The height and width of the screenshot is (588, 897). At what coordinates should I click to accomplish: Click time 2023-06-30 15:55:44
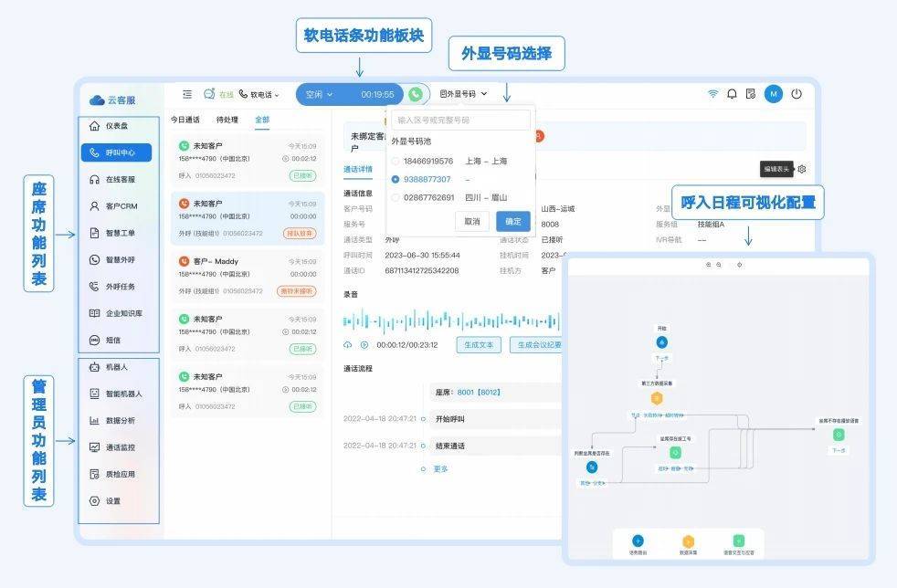(422, 255)
